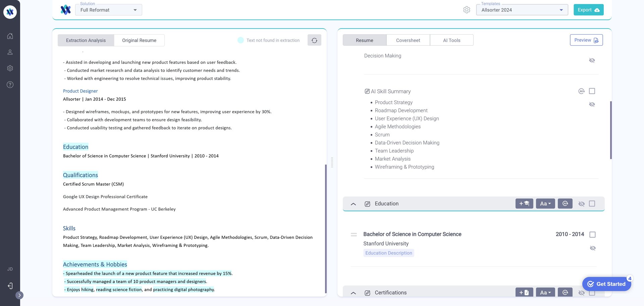
Task: Toggle visibility of Decision Making skills block
Action: [x=592, y=60]
